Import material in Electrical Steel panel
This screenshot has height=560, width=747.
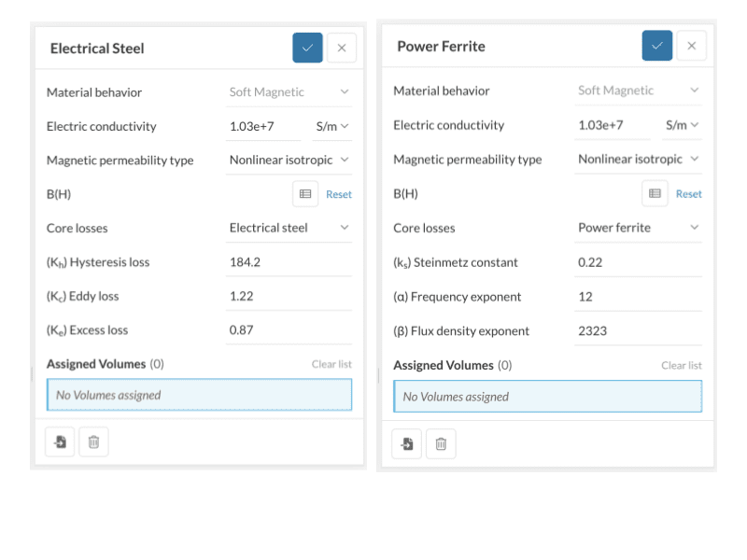click(x=60, y=442)
